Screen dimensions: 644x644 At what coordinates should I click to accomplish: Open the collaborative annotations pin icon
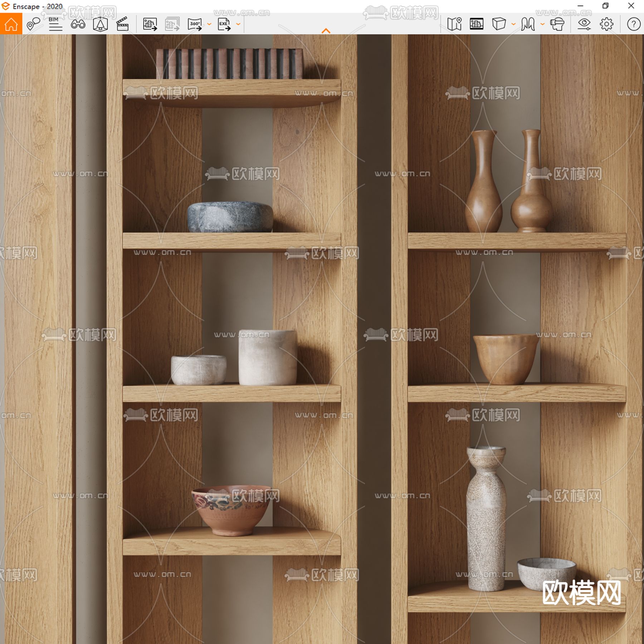pyautogui.click(x=33, y=24)
